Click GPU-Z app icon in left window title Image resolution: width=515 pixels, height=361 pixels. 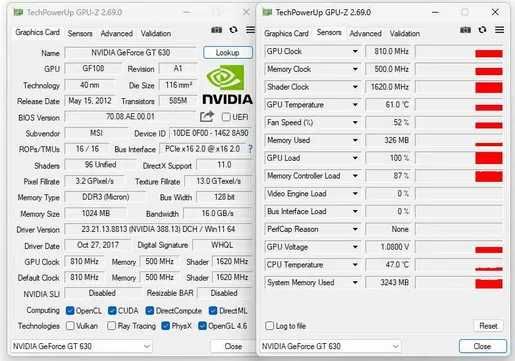[x=18, y=12]
